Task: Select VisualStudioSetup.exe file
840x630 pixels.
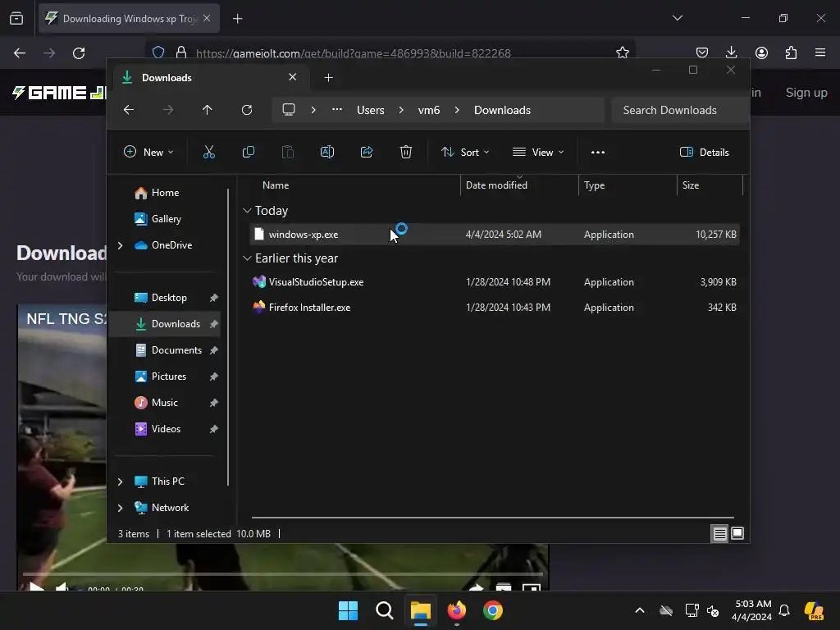Action: [x=495, y=282]
